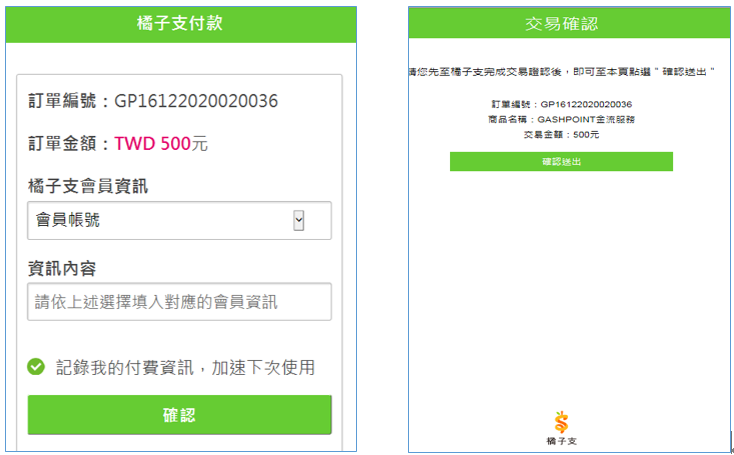Viewport: 734px width, 455px height.
Task: Click the instruction text mentioning "確認送出"
Action: [562, 73]
